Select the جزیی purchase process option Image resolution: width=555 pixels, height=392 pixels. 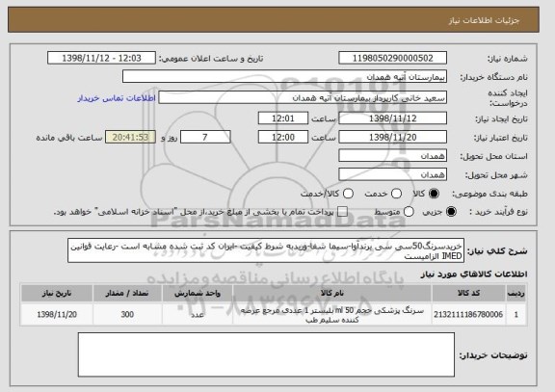coord(451,212)
